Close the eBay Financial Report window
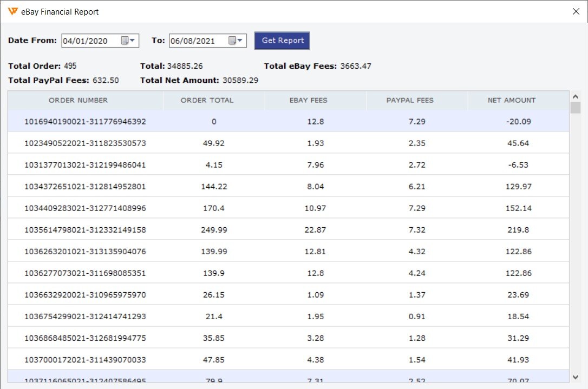Viewport: 588px width, 389px height. (576, 11)
